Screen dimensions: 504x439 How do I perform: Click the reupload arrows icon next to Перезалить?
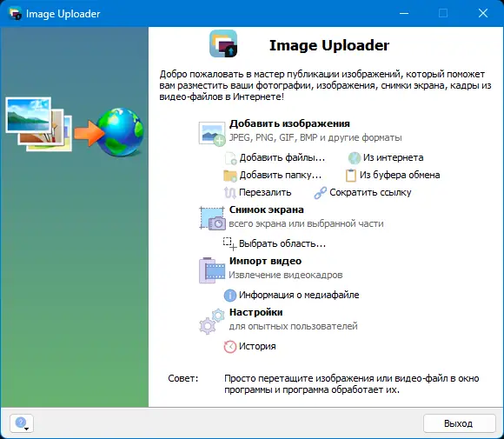pyautogui.click(x=229, y=193)
